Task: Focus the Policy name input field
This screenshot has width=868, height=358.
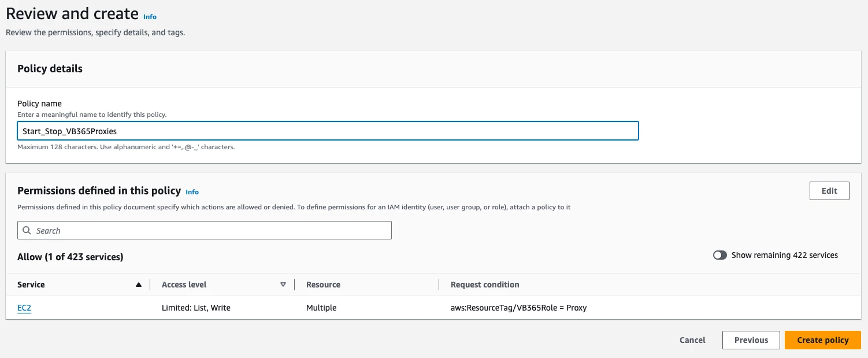Action: tap(328, 131)
